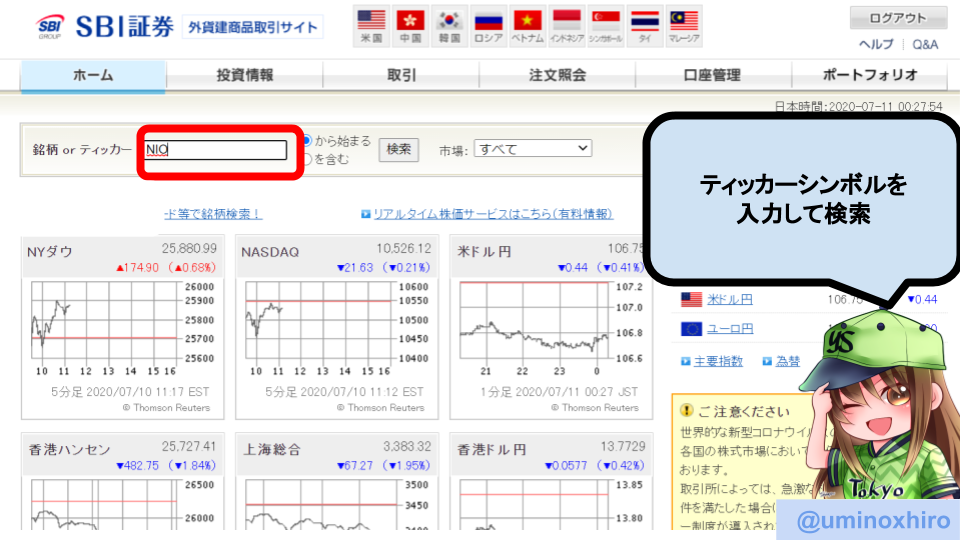Click the US flag beside 米ドル円 link

point(691,299)
